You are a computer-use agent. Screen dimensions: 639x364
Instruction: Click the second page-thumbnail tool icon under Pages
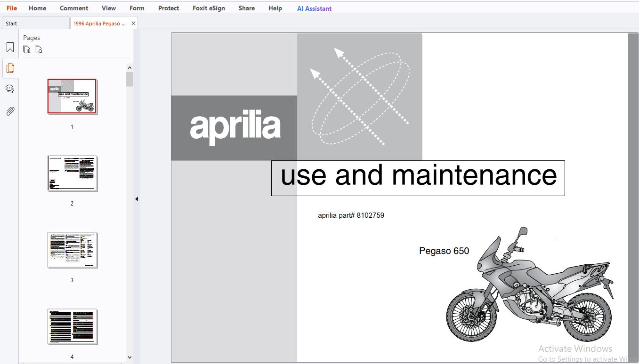point(39,49)
